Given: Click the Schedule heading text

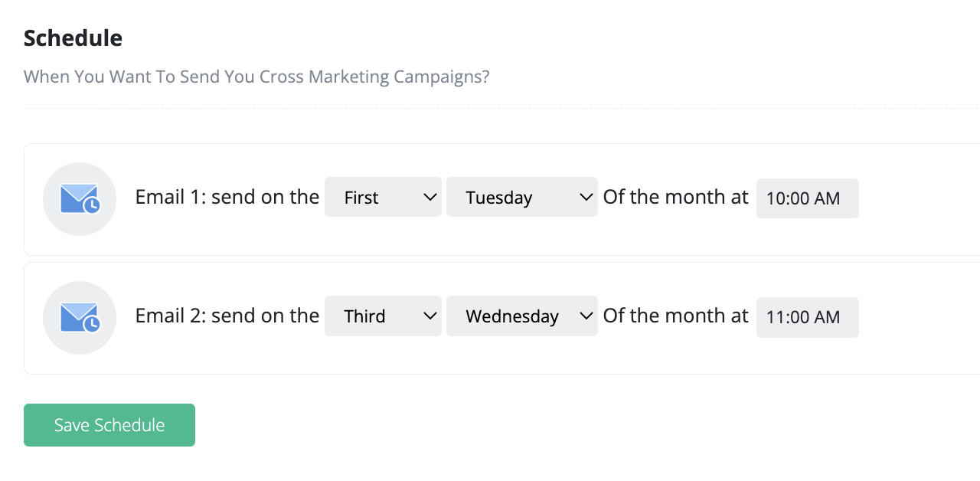Looking at the screenshot, I should 73,37.
